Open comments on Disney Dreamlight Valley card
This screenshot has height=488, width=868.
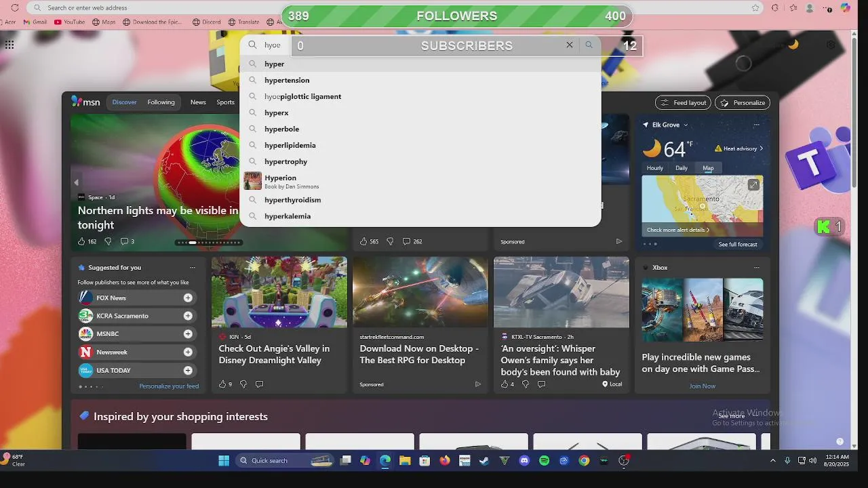coord(259,384)
